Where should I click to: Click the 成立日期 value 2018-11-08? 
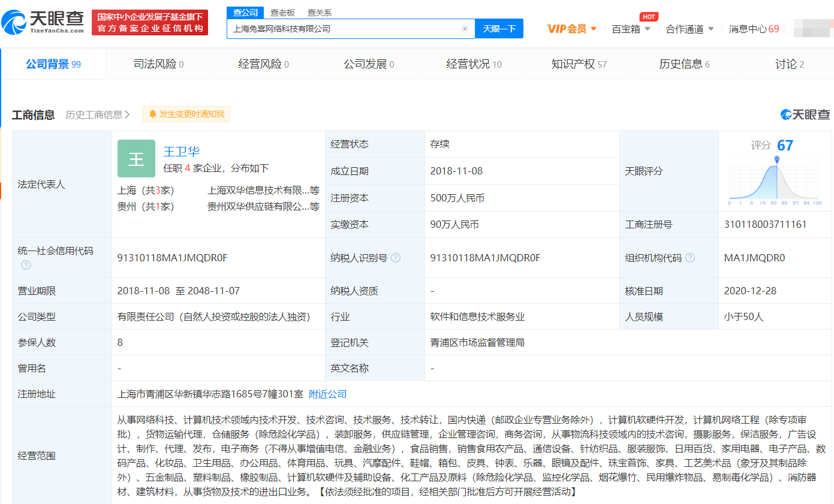[456, 171]
